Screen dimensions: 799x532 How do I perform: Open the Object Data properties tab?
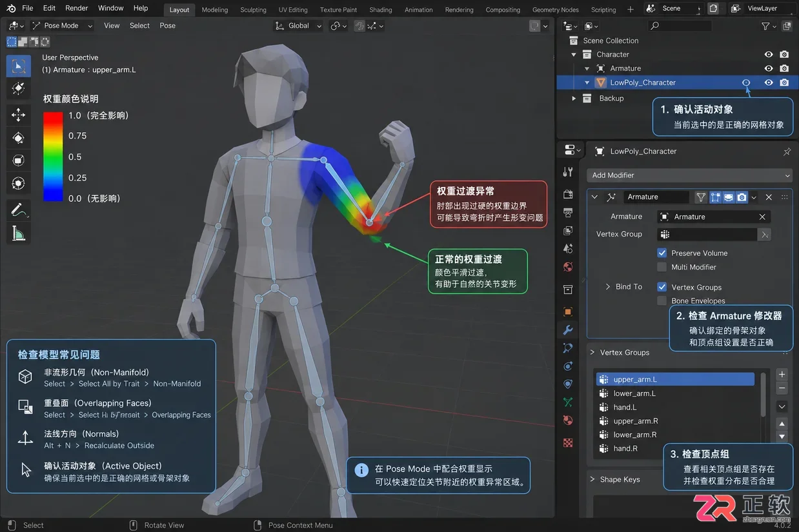click(x=568, y=402)
